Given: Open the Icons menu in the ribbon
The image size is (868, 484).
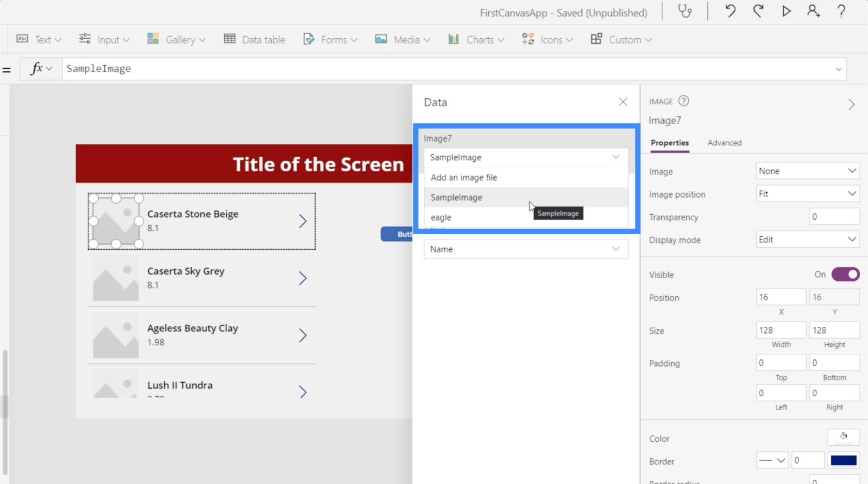Looking at the screenshot, I should (547, 39).
